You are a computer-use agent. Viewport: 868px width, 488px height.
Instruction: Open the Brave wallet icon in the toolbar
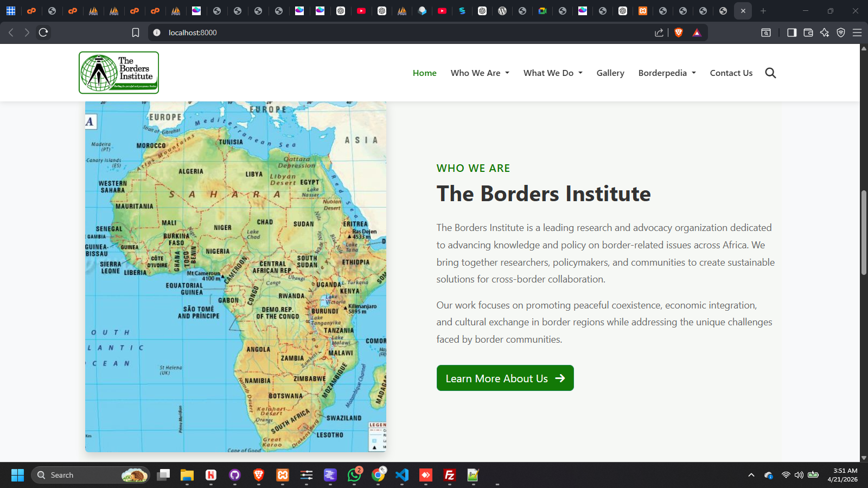(x=808, y=33)
